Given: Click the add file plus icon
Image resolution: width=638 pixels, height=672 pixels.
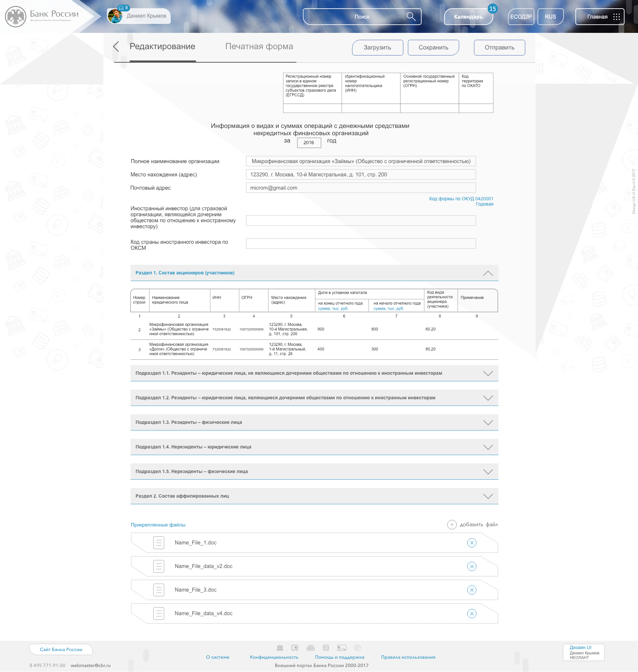Looking at the screenshot, I should coord(452,525).
